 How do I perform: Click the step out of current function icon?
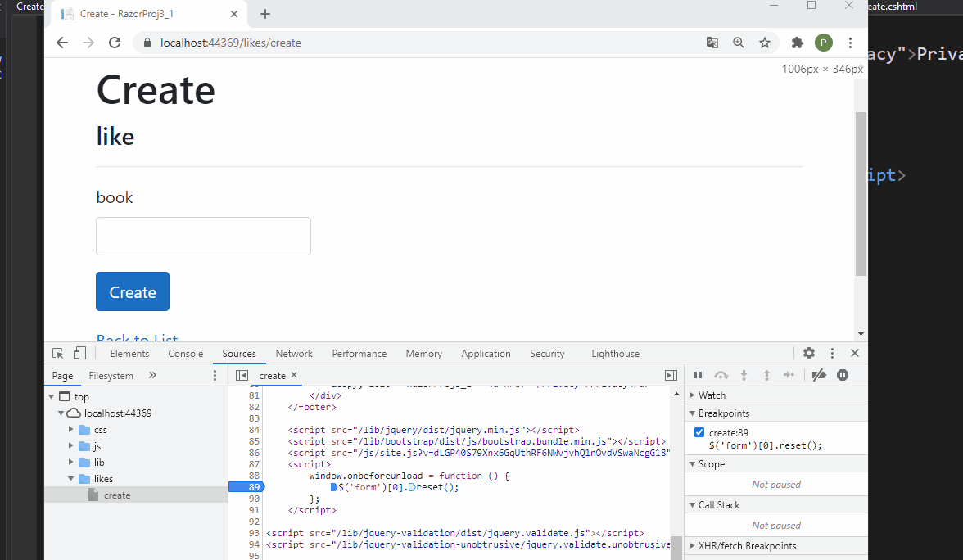766,375
